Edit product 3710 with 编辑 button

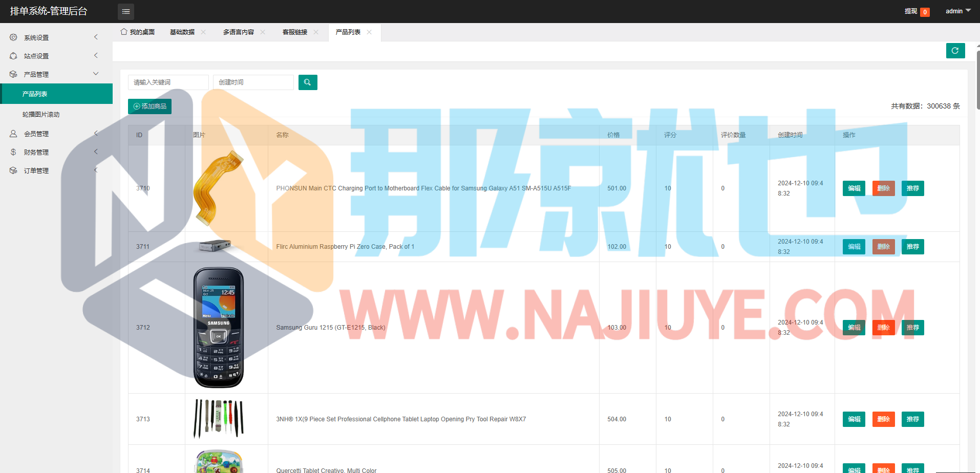pyautogui.click(x=854, y=188)
